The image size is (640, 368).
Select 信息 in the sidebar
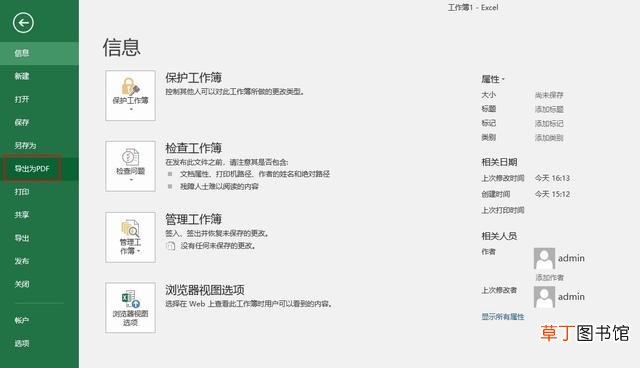pyautogui.click(x=39, y=53)
